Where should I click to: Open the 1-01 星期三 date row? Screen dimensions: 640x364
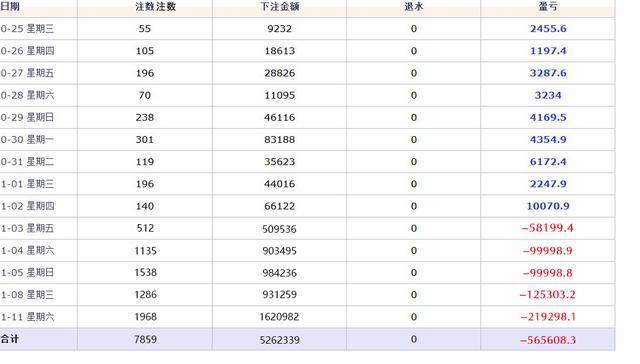[x=27, y=184]
